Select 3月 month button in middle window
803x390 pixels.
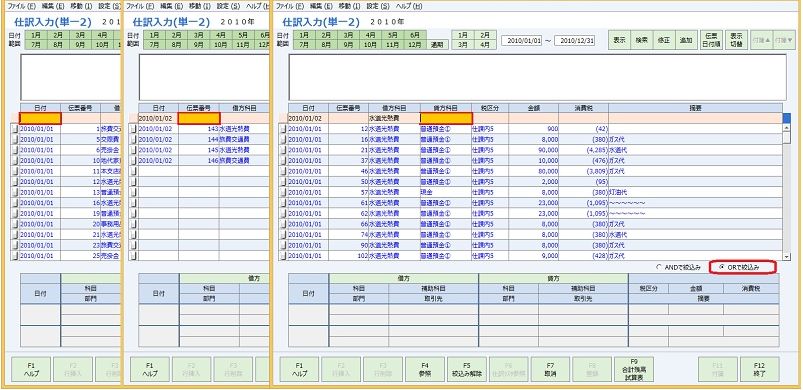(x=199, y=35)
